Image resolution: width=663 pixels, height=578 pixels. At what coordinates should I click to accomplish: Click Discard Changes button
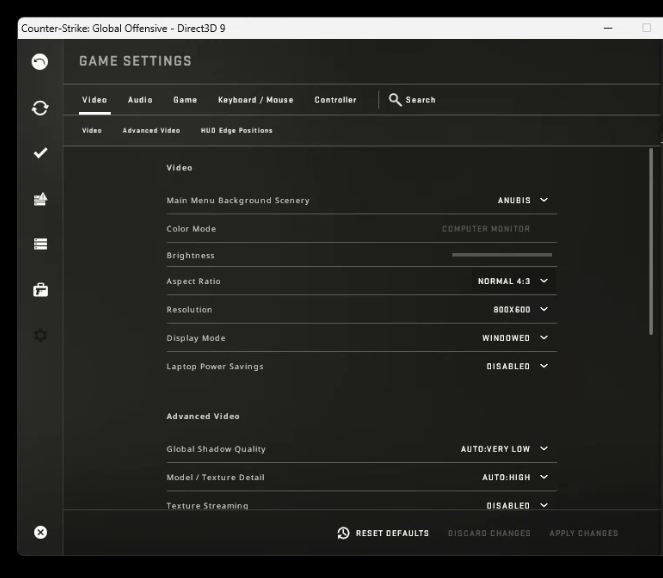tap(489, 533)
